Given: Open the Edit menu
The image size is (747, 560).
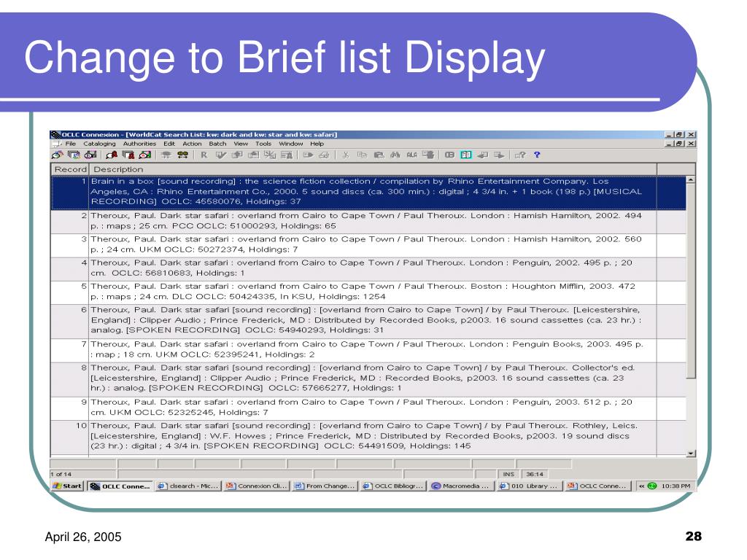Looking at the screenshot, I should [x=169, y=144].
